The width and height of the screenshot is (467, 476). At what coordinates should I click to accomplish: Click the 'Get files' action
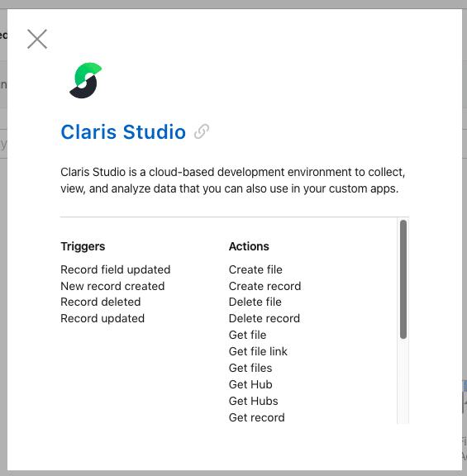click(x=250, y=368)
